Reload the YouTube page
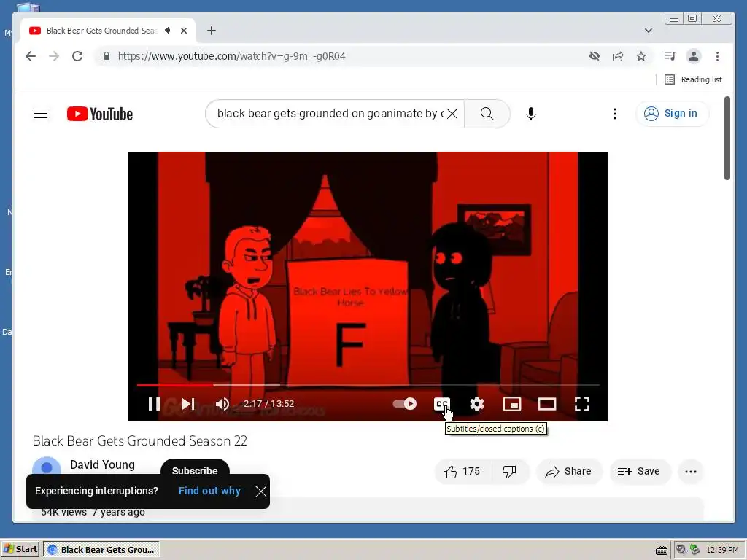The height and width of the screenshot is (560, 747). point(77,56)
